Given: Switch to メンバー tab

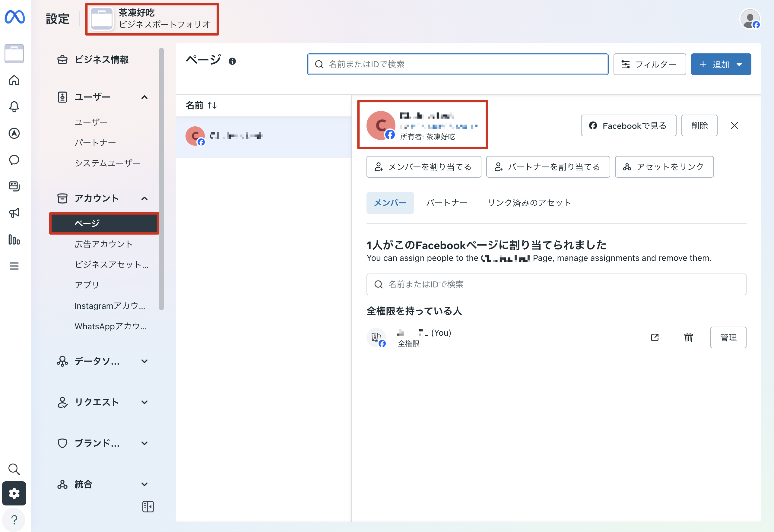Looking at the screenshot, I should coord(390,203).
